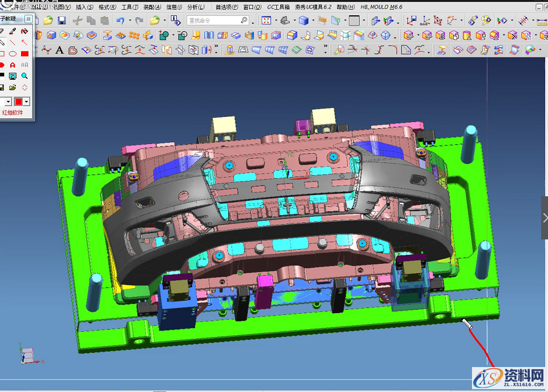The height and width of the screenshot is (392, 548).
Task: Select the red letter A text tool
Action: click(12, 65)
